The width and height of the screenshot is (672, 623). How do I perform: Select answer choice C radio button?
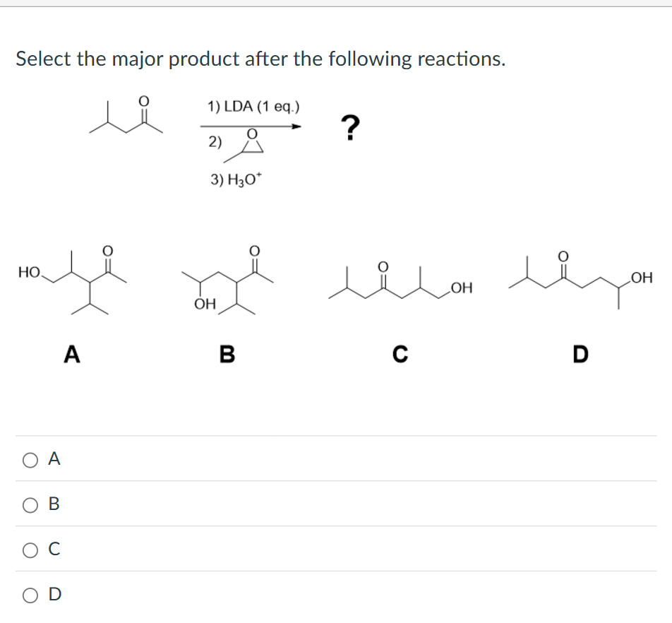coord(29,549)
